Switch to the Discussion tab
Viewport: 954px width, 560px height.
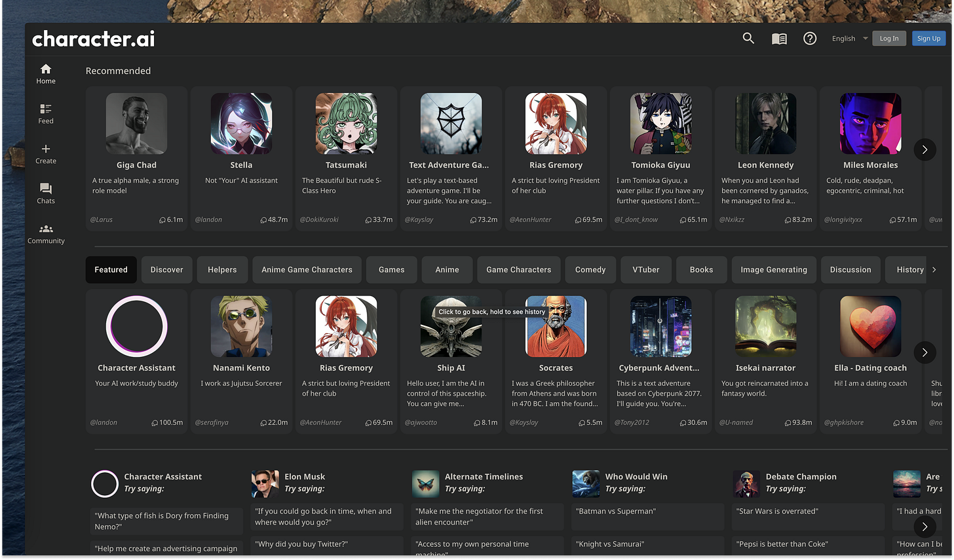coord(850,270)
